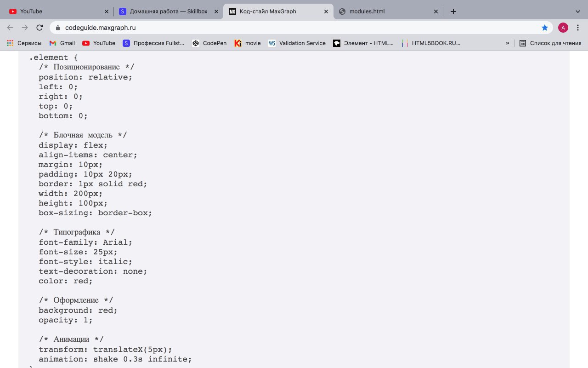Bookmark this page with the star icon

545,28
